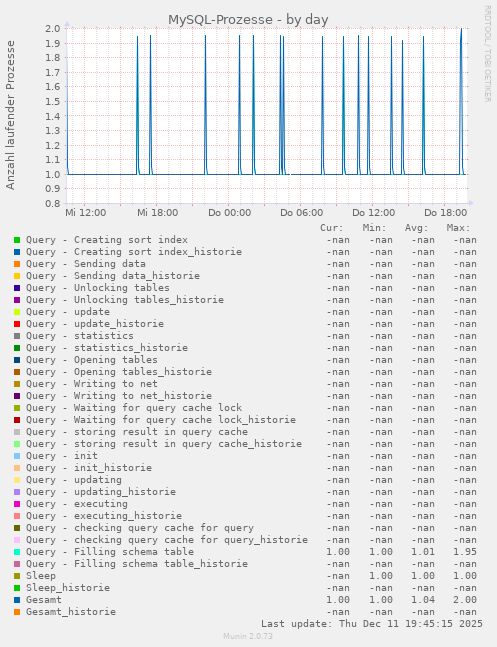
Task: Select legend entry Query - executing_historie
Action: click(104, 516)
